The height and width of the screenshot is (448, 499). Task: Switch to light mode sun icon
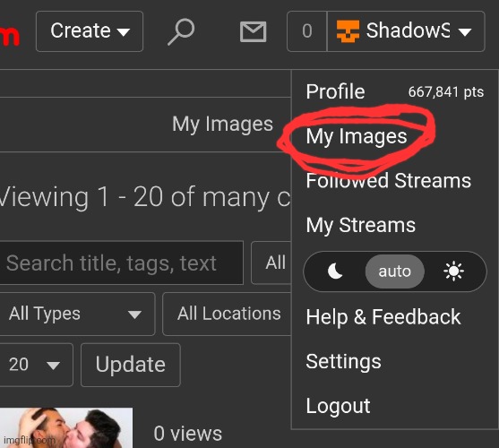(453, 271)
